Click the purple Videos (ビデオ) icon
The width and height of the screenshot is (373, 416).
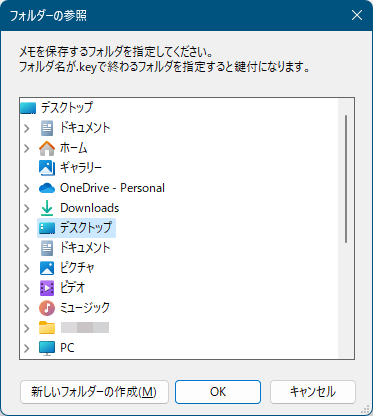coord(47,288)
